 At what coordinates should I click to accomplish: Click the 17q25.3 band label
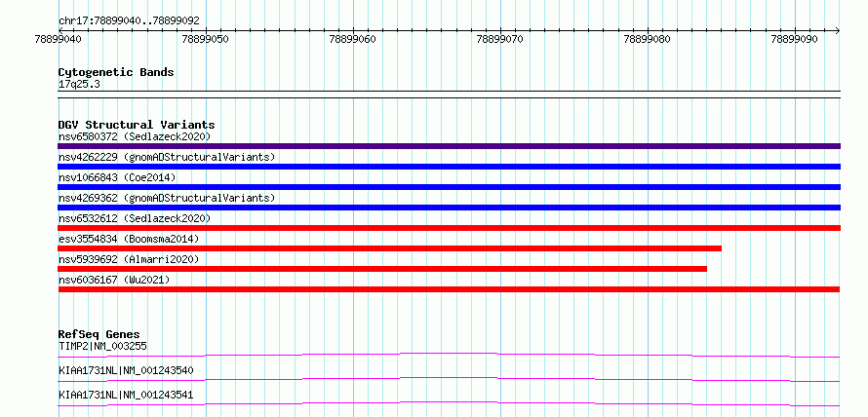pos(79,85)
